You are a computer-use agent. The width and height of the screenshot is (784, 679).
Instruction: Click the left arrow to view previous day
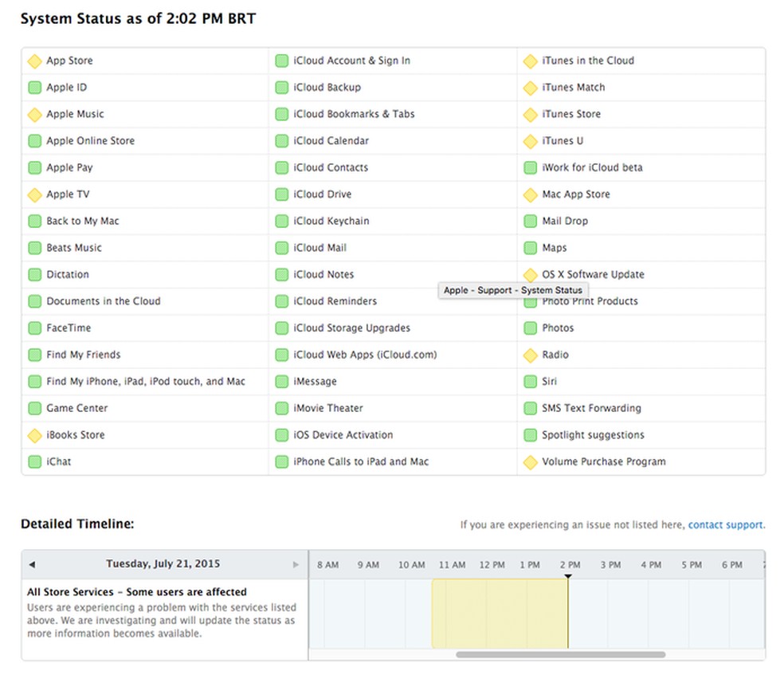(33, 563)
